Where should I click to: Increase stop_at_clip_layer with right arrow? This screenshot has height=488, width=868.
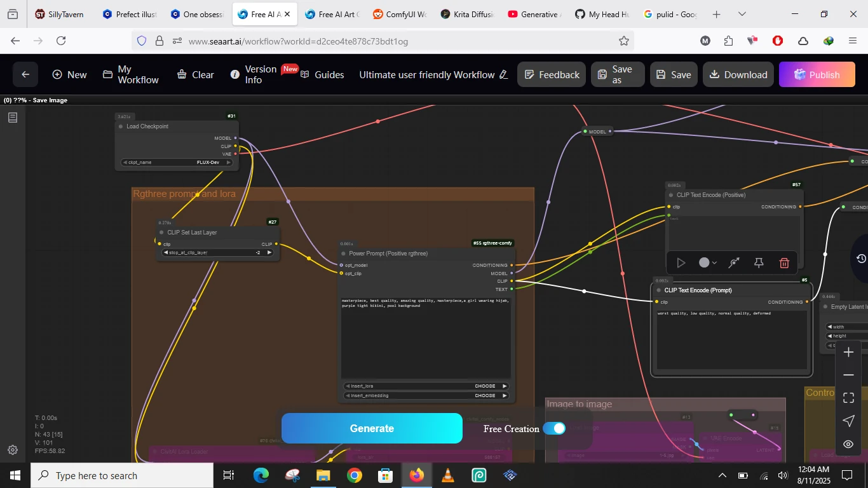[x=269, y=253]
